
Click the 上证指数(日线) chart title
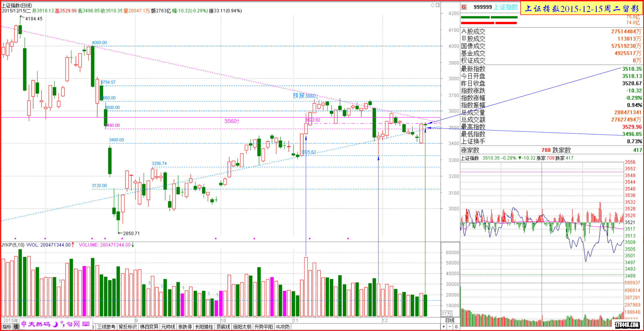[17, 5]
